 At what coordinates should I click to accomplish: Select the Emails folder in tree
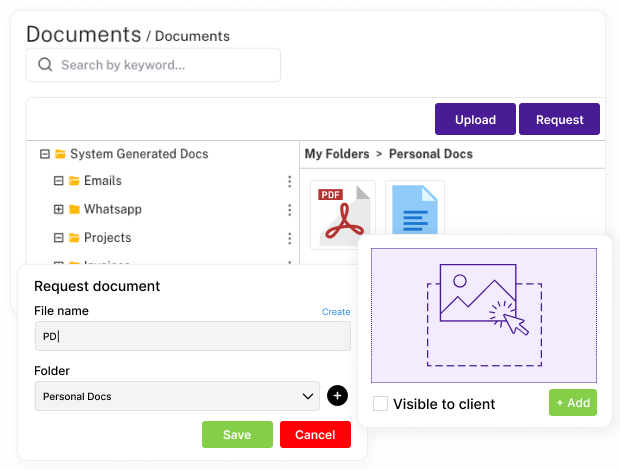[102, 181]
